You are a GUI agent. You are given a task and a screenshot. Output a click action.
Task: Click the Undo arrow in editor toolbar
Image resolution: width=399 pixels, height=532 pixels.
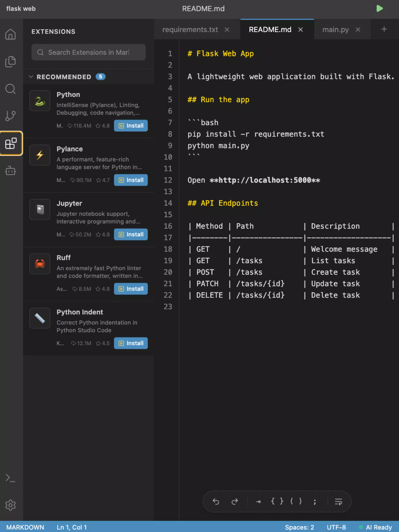[216, 501]
